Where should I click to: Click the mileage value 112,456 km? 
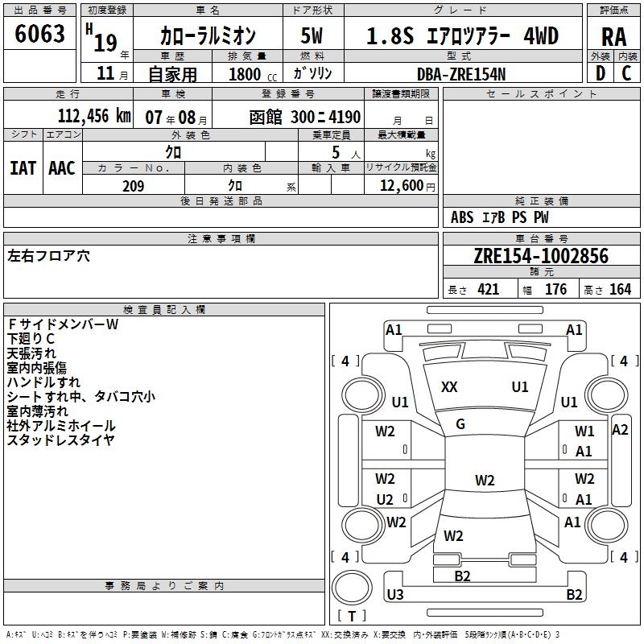[94, 116]
